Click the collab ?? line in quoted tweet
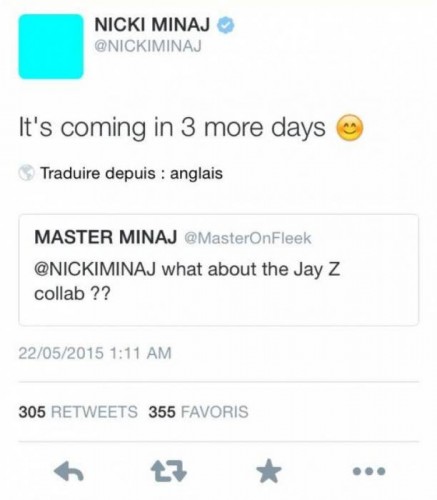This screenshot has height=500, width=437. point(72,294)
